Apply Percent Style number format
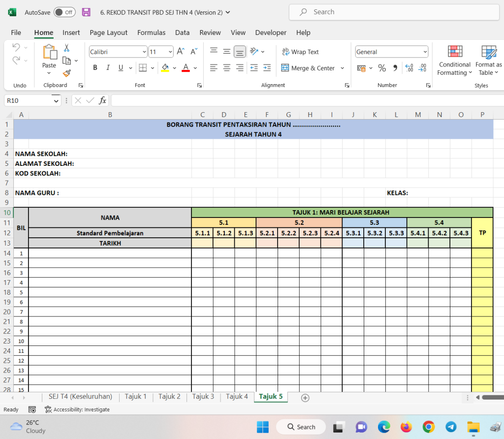 [x=382, y=68]
